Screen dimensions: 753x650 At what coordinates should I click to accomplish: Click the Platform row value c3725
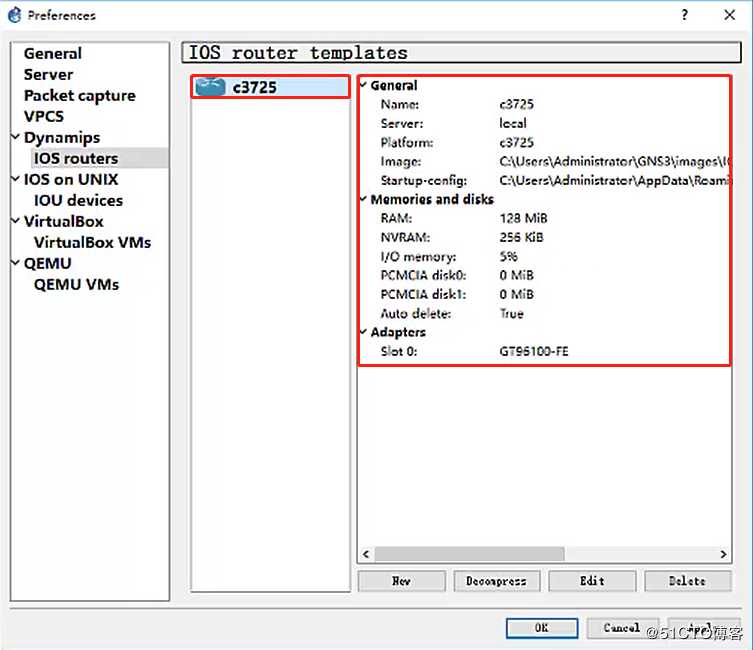coord(516,142)
